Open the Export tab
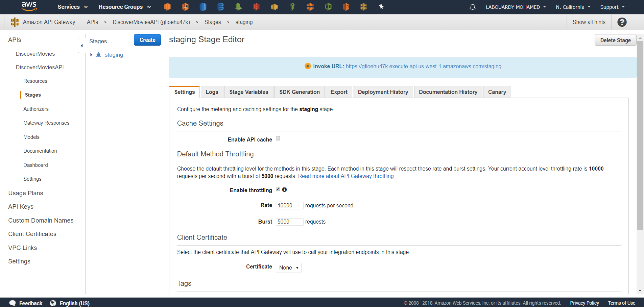The image size is (644, 307). pyautogui.click(x=339, y=92)
